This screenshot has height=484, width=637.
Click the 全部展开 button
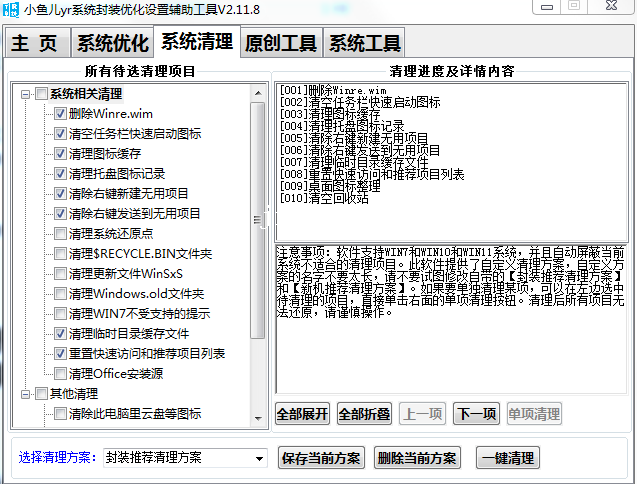(x=302, y=414)
